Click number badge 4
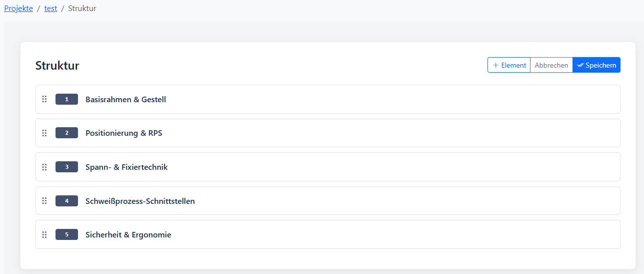Viewport: 644px width, 274px height. point(66,201)
